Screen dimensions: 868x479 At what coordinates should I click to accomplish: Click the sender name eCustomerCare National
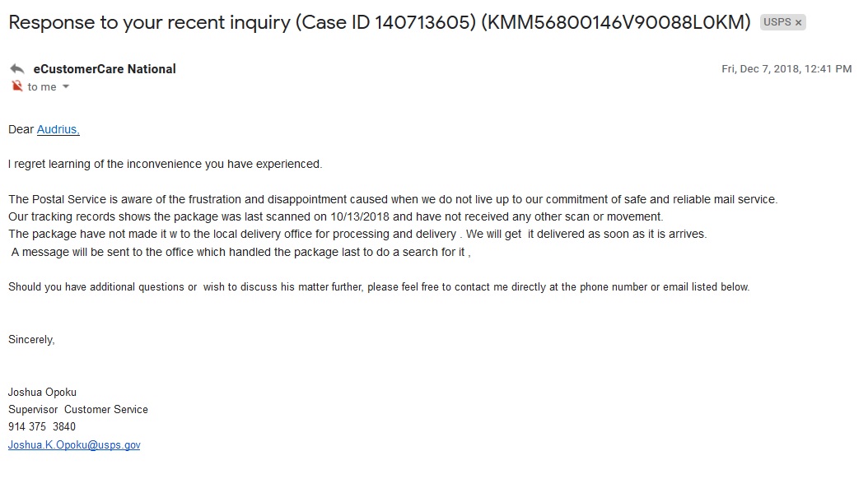(105, 69)
